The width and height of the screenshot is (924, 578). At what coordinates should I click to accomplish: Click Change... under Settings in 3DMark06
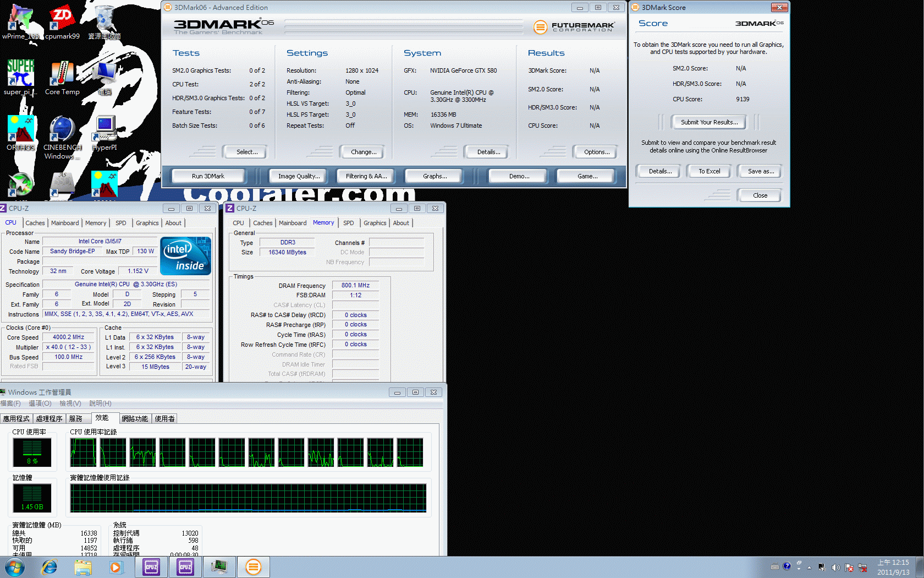pos(362,152)
